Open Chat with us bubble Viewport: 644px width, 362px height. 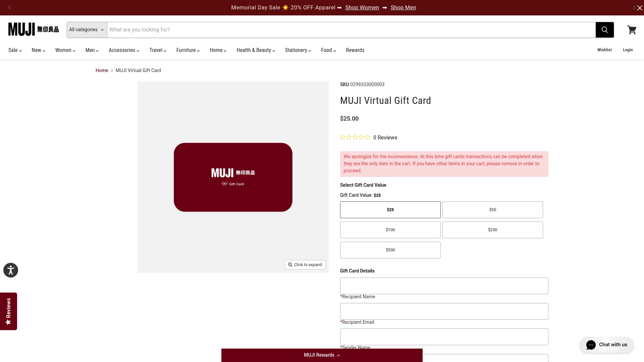606,345
